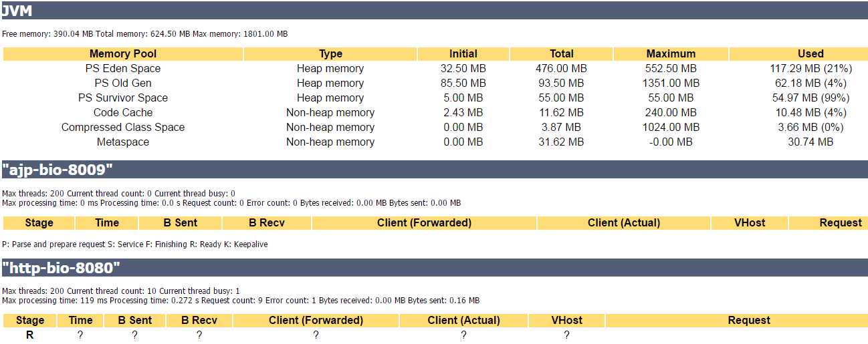Select the PS Eden Space row label
This screenshot has height=344, width=868.
123,68
